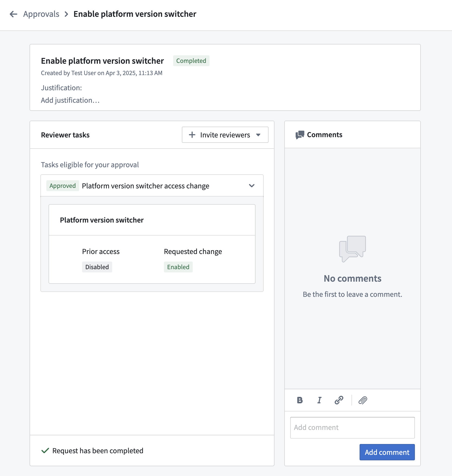Click the breadcrumb chevron separator
Viewport: 452px width, 476px height.
(66, 14)
